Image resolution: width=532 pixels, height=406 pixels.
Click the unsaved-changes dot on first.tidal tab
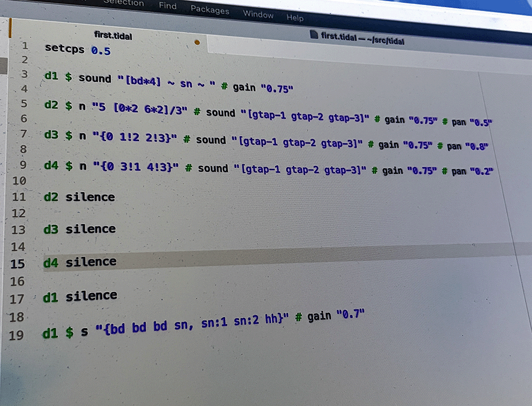(197, 42)
